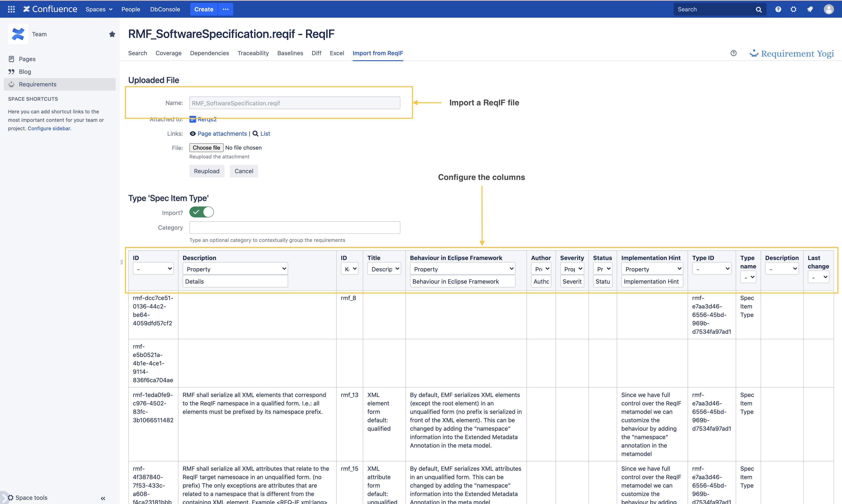Collapse the sidebar with the chevron
842x504 pixels.
[x=103, y=498]
